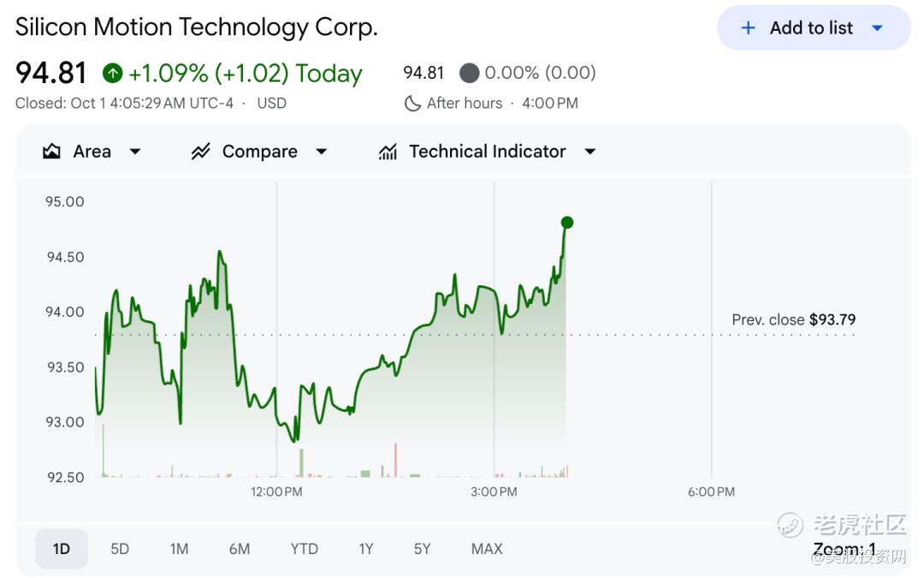Click the Area chart type icon
This screenshot has height=578, width=924.
point(51,152)
